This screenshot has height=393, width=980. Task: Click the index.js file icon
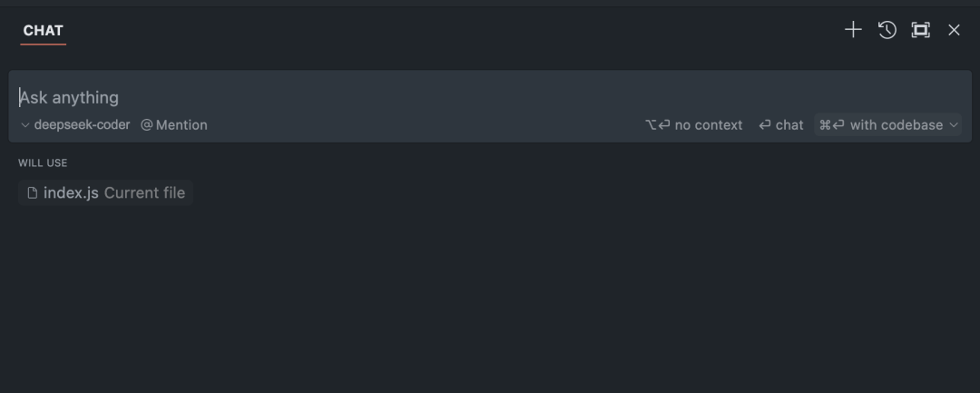[33, 192]
